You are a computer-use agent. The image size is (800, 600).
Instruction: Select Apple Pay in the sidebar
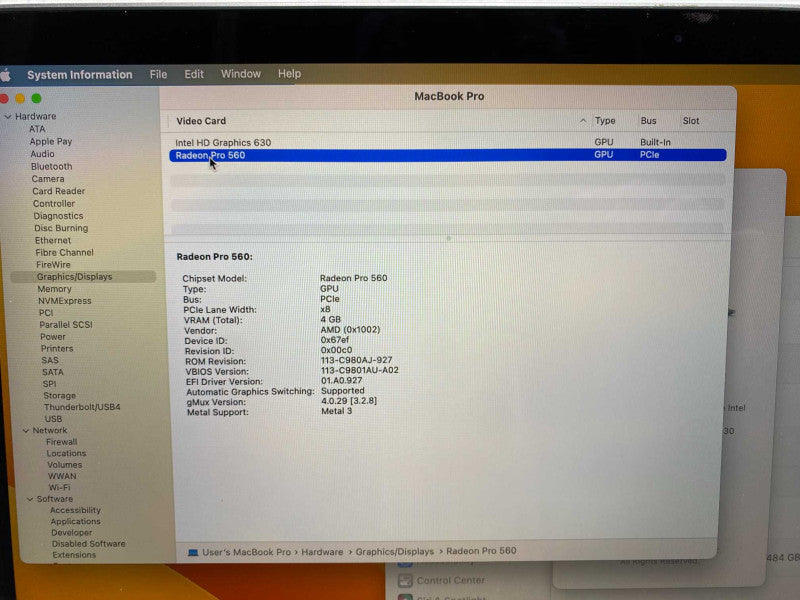point(51,141)
